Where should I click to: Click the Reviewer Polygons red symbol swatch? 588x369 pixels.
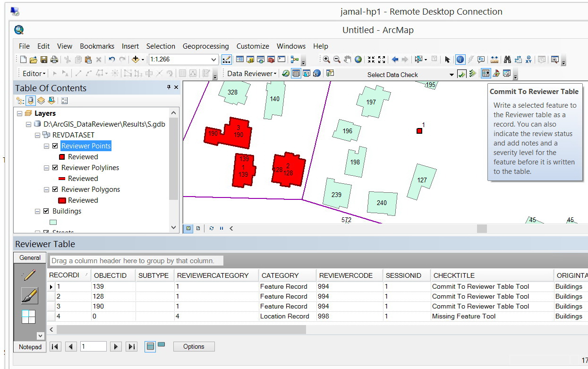pyautogui.click(x=62, y=200)
